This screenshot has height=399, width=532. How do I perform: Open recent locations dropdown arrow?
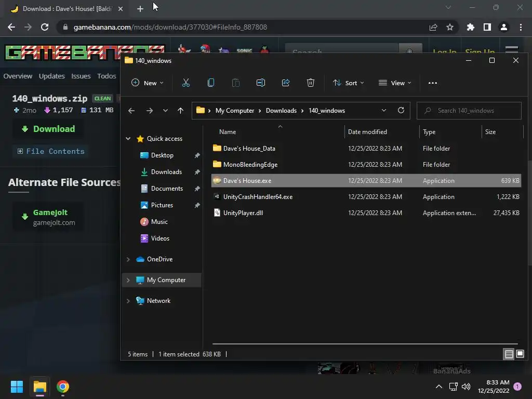[165, 111]
